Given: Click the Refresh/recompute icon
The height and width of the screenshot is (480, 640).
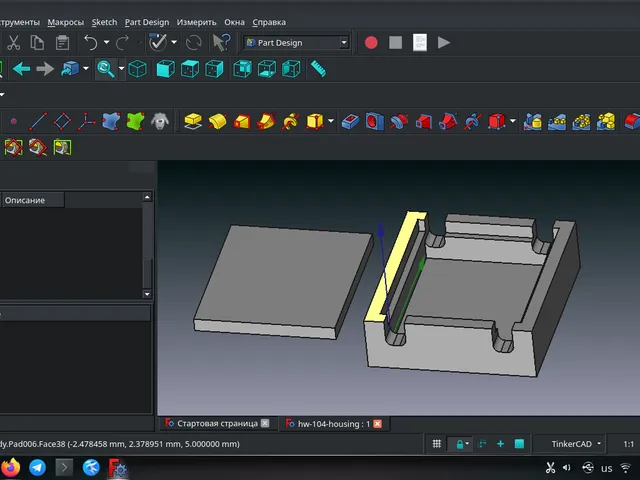Looking at the screenshot, I should click(193, 42).
